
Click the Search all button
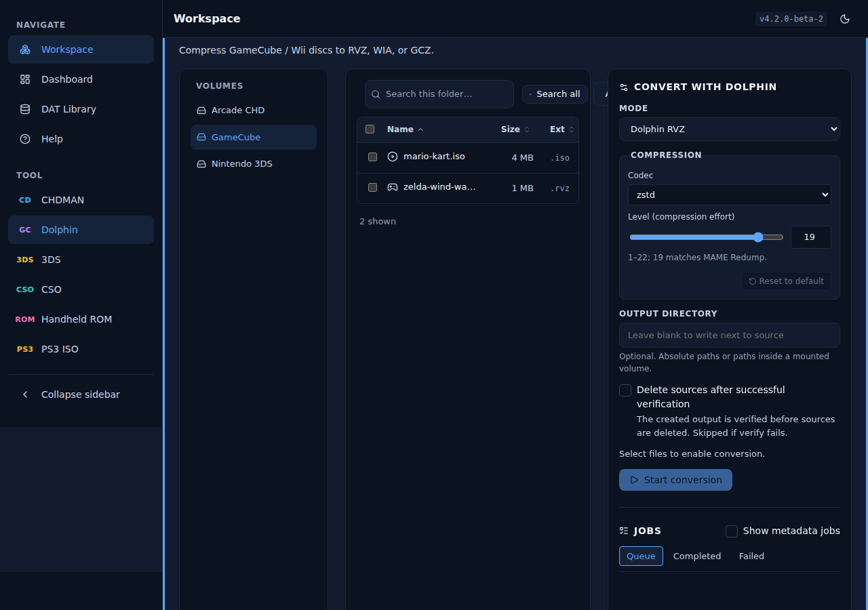coord(555,94)
